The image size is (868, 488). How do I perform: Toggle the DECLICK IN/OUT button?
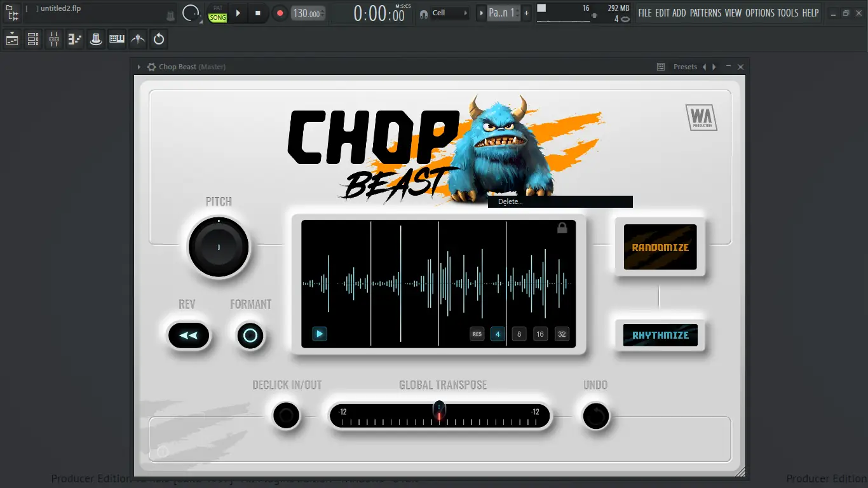pyautogui.click(x=286, y=416)
